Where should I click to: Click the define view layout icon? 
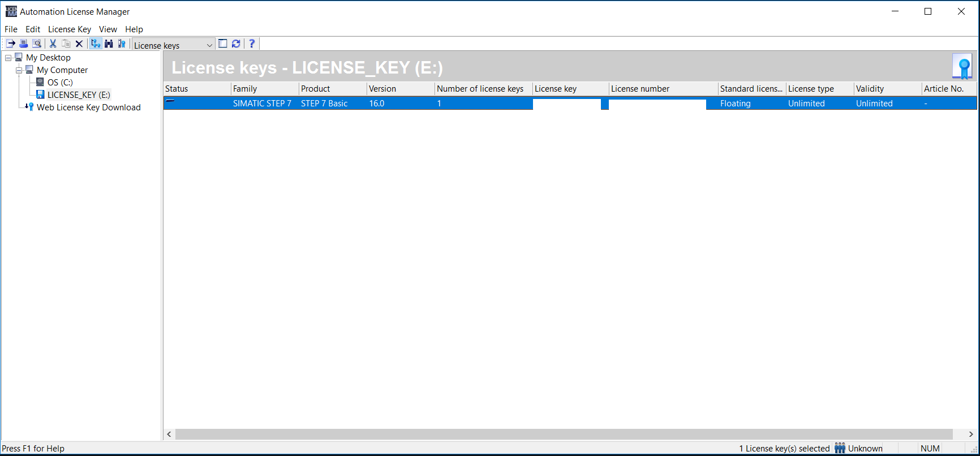[x=223, y=44]
